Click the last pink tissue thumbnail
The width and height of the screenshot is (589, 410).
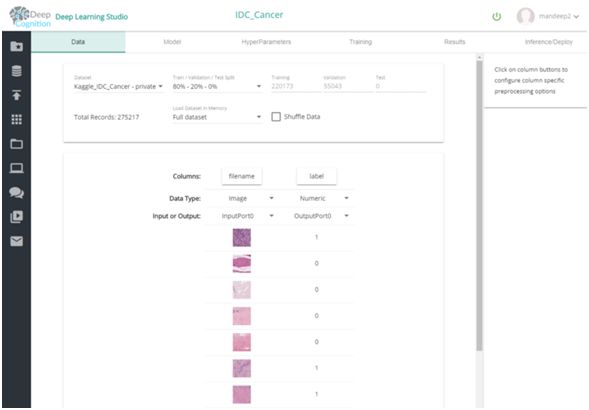[x=242, y=395]
